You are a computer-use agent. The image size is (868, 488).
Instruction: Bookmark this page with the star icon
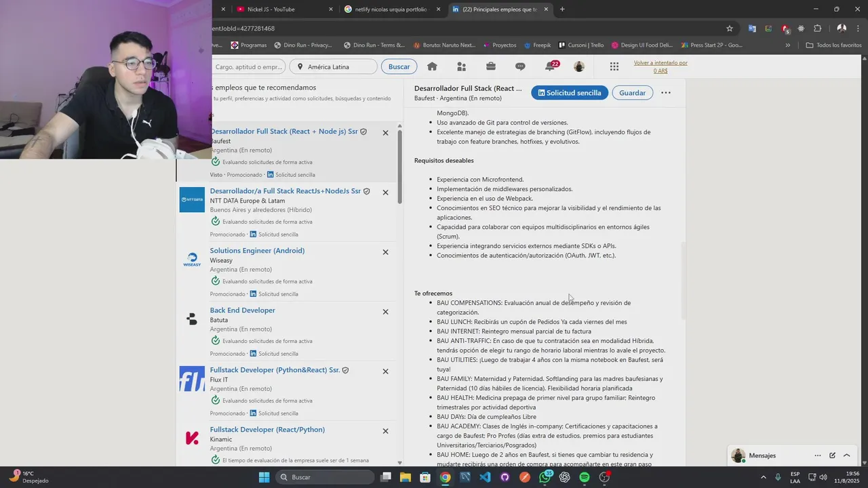pyautogui.click(x=730, y=28)
